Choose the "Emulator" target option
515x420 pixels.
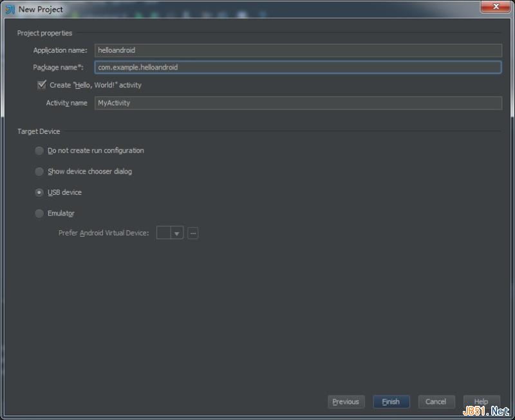tap(39, 213)
